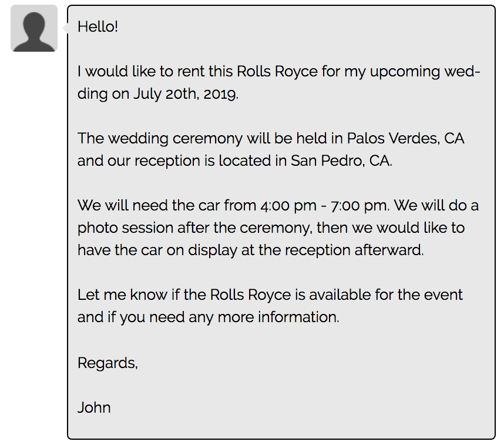Click the words "wedding ceremony"
This screenshot has height=448, width=504.
[175, 139]
